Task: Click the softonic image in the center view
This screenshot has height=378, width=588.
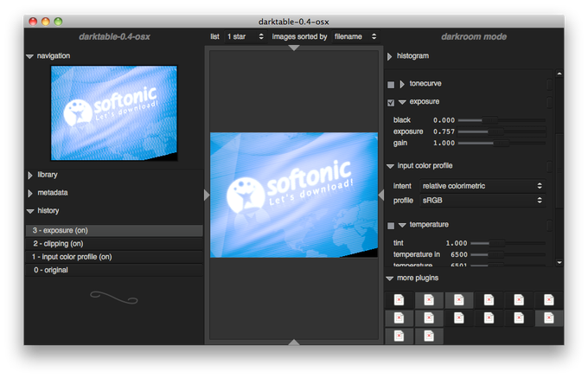Action: coord(294,195)
